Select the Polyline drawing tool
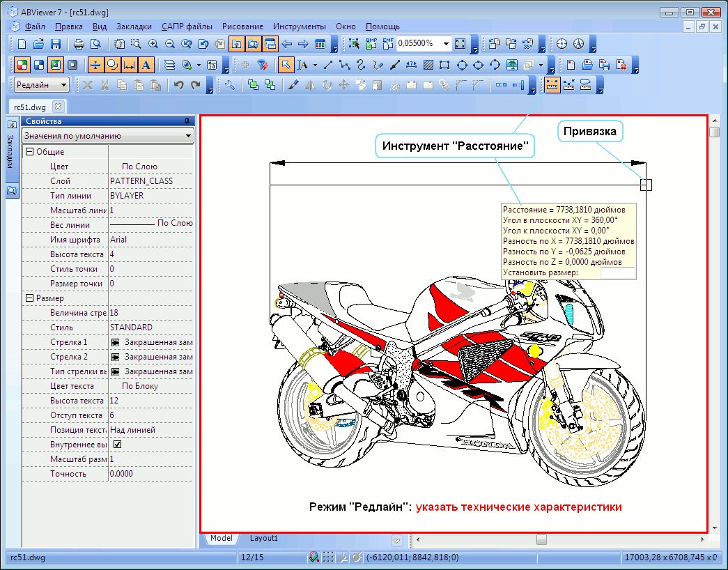Viewport: 728px width, 570px height. [x=345, y=65]
